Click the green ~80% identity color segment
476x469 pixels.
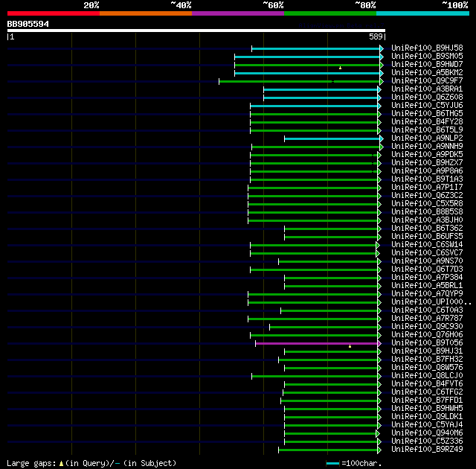[330, 13]
